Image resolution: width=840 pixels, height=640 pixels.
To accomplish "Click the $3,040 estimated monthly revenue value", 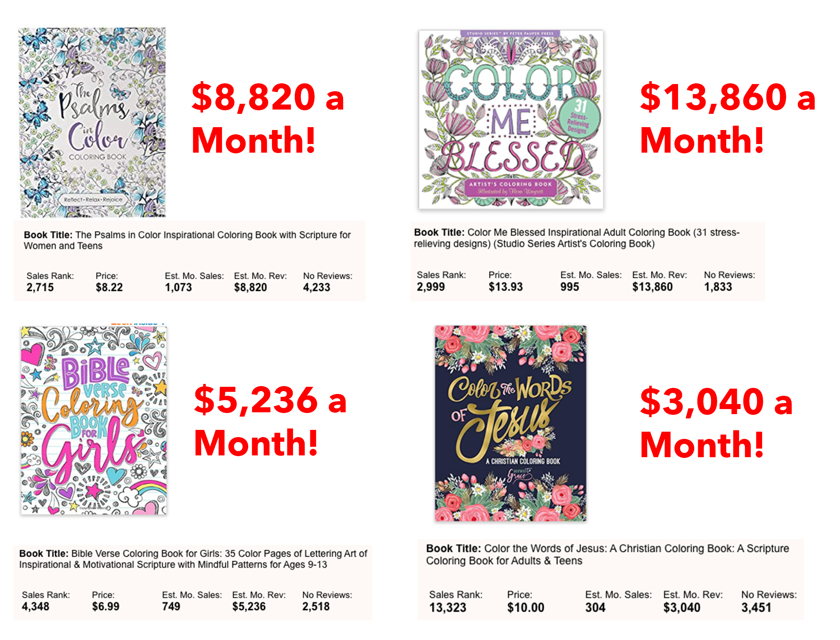I will (x=681, y=607).
